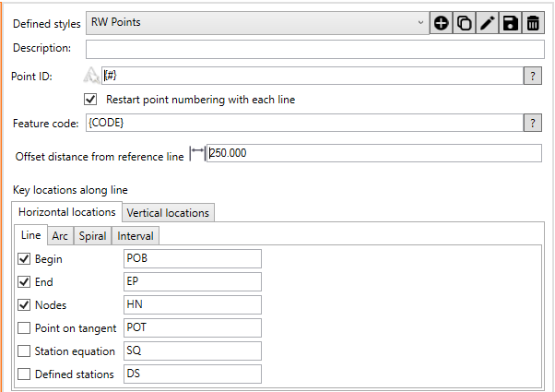Screen dimensions: 555x392
Task: Open the Defined styles dropdown
Action: tap(420, 23)
